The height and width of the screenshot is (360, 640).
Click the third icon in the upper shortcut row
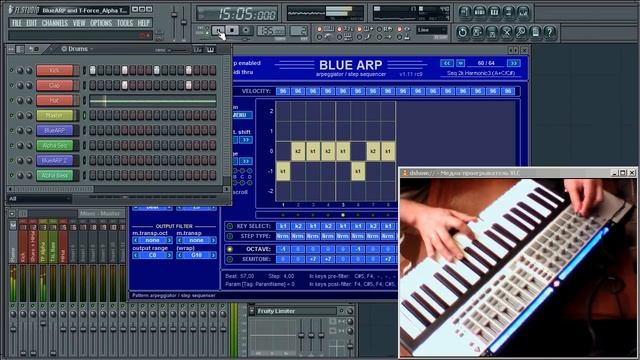[x=494, y=12]
